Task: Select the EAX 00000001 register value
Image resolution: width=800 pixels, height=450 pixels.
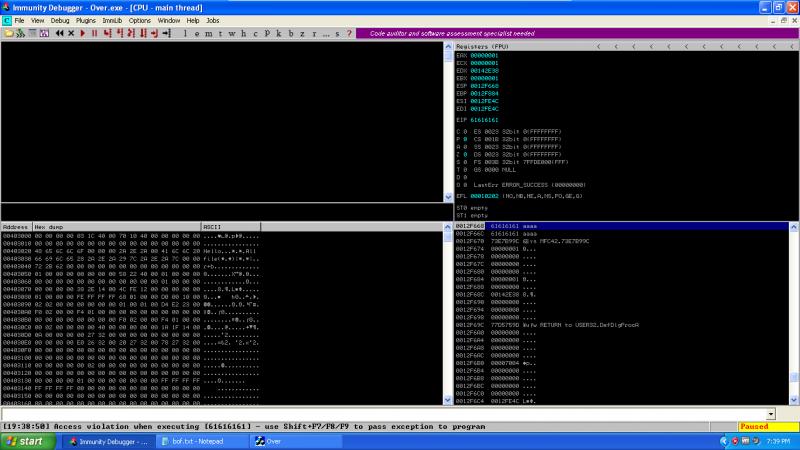Action: [x=484, y=55]
